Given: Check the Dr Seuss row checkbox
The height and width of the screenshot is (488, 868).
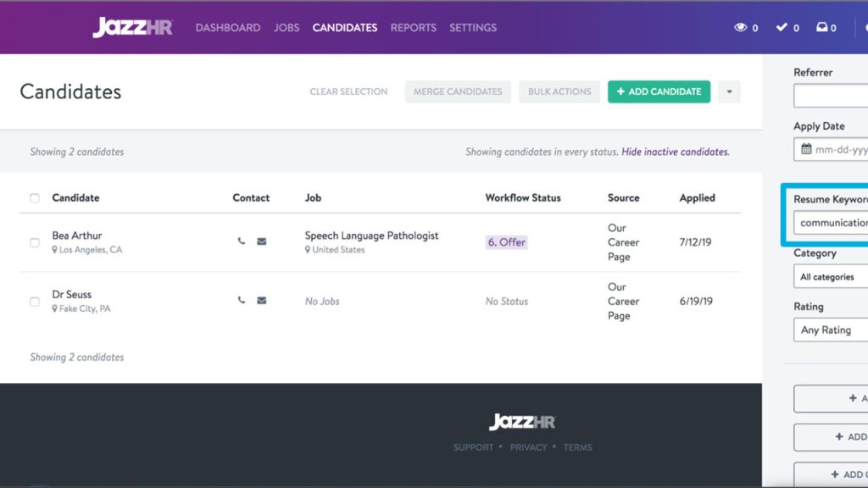Looking at the screenshot, I should click(35, 302).
